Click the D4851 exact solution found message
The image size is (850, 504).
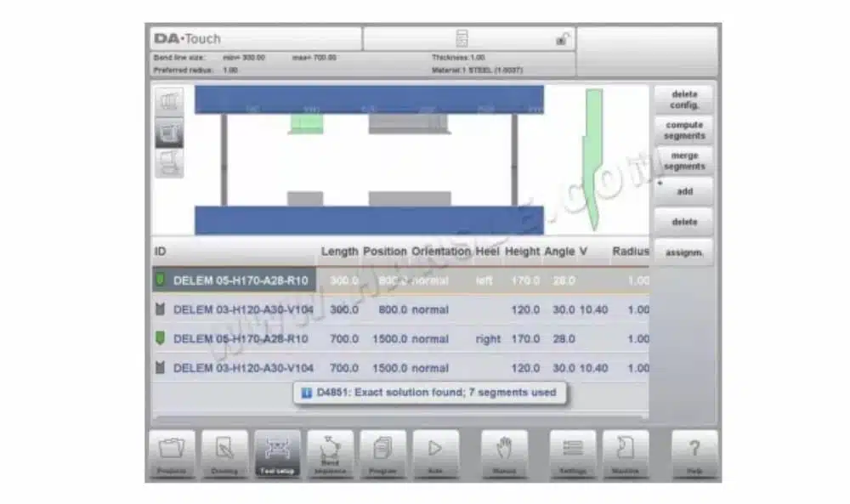pyautogui.click(x=429, y=393)
